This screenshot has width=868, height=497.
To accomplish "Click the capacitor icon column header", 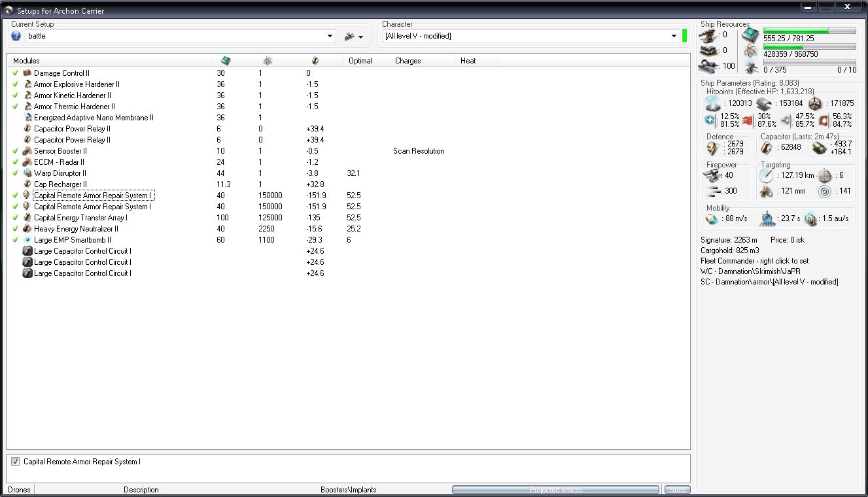I will pyautogui.click(x=315, y=61).
